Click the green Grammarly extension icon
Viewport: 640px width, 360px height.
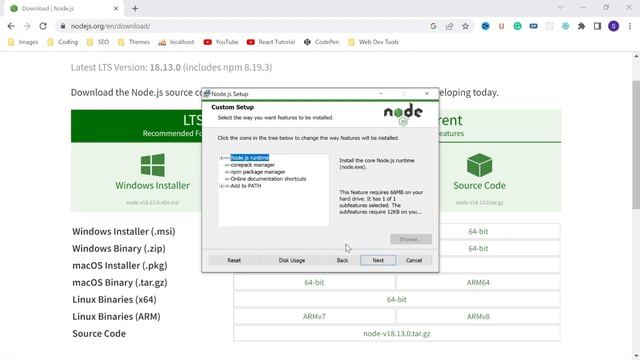(x=517, y=26)
